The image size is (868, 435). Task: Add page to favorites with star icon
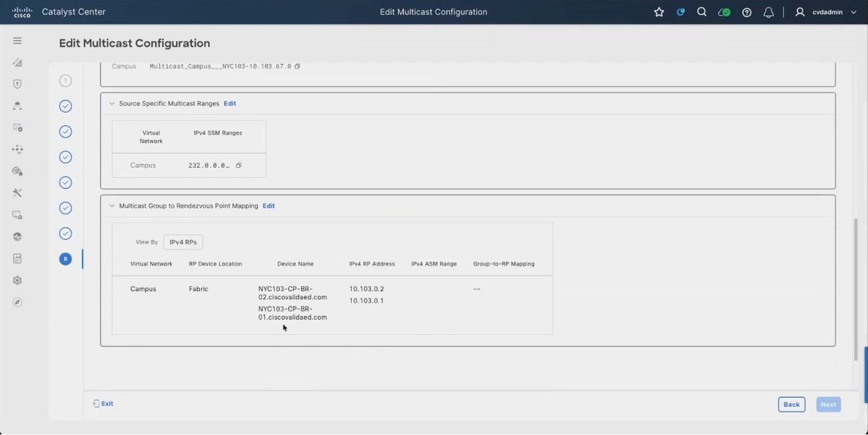click(x=659, y=12)
